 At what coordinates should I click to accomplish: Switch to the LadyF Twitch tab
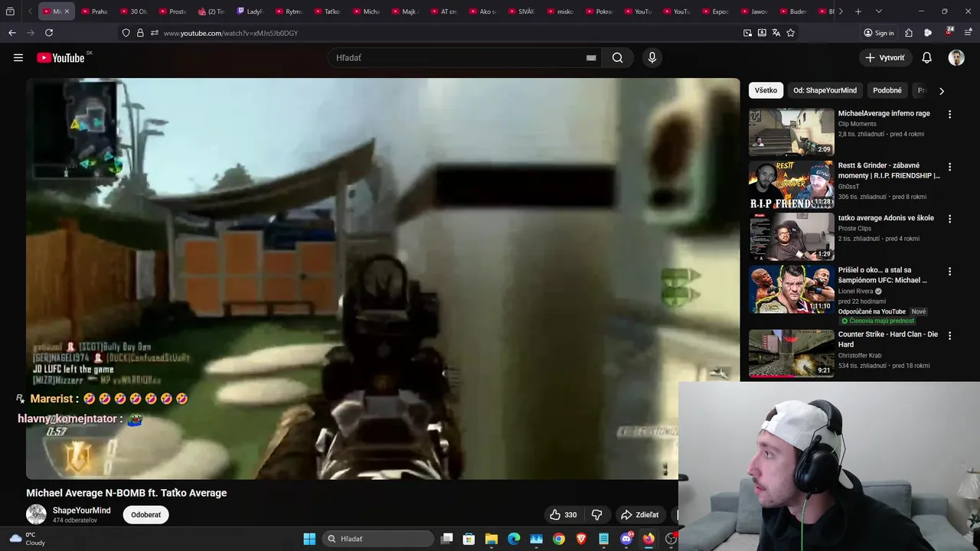251,11
